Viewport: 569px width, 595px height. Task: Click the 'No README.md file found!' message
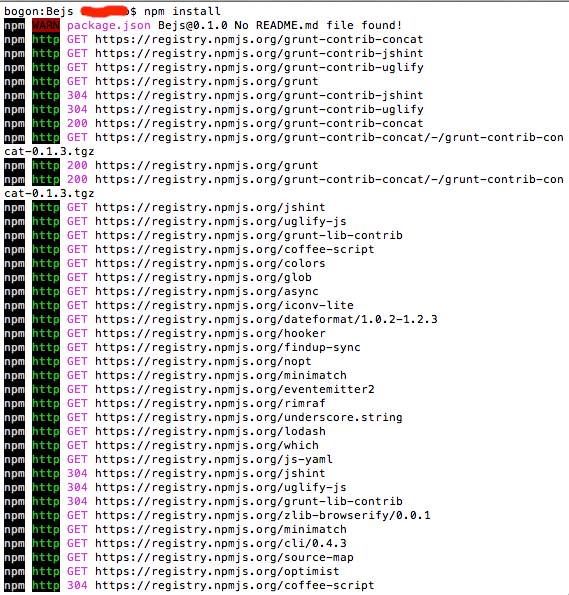click(318, 25)
